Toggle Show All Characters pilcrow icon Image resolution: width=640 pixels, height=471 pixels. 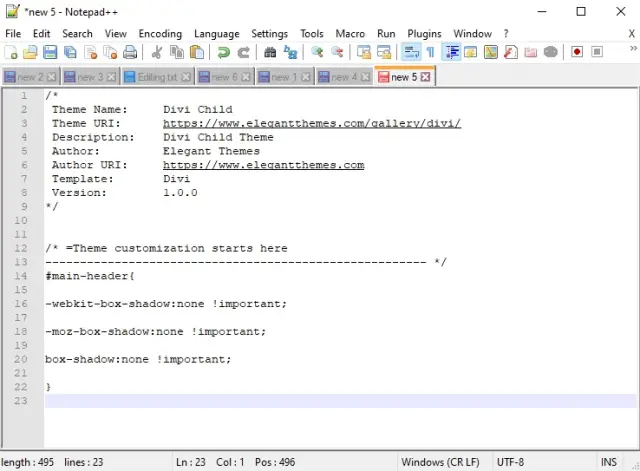(431, 52)
